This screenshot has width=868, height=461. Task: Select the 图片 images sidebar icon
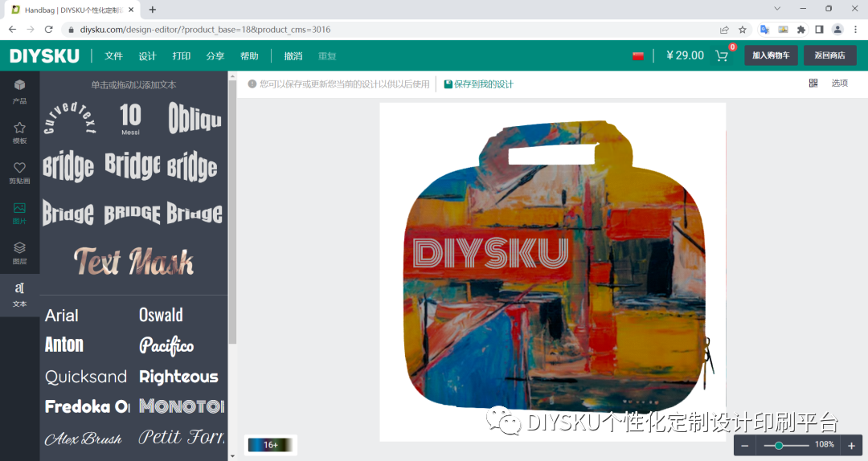(x=19, y=213)
